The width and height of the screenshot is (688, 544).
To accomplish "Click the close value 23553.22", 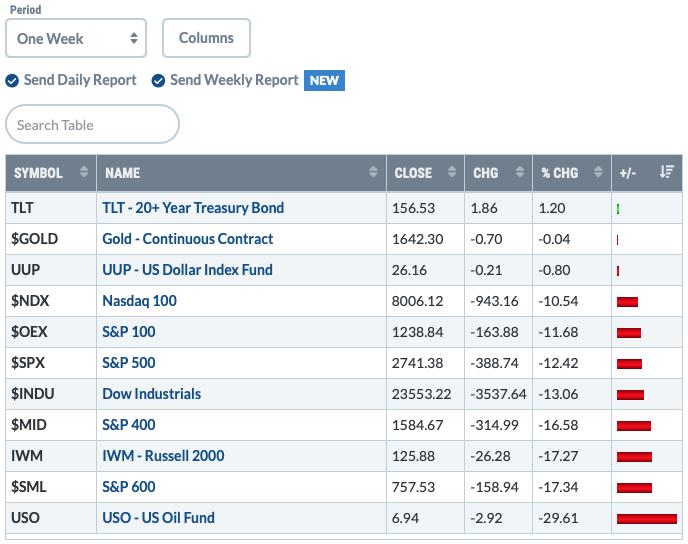I will (421, 394).
